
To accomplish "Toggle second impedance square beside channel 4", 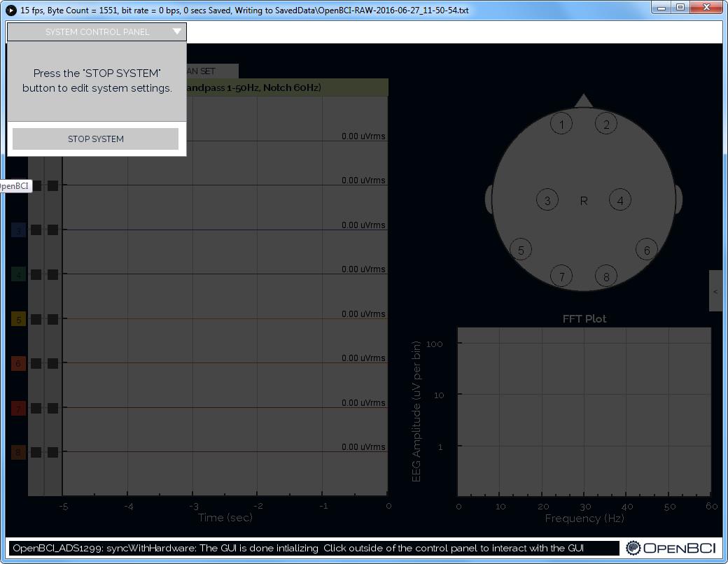I will (53, 275).
